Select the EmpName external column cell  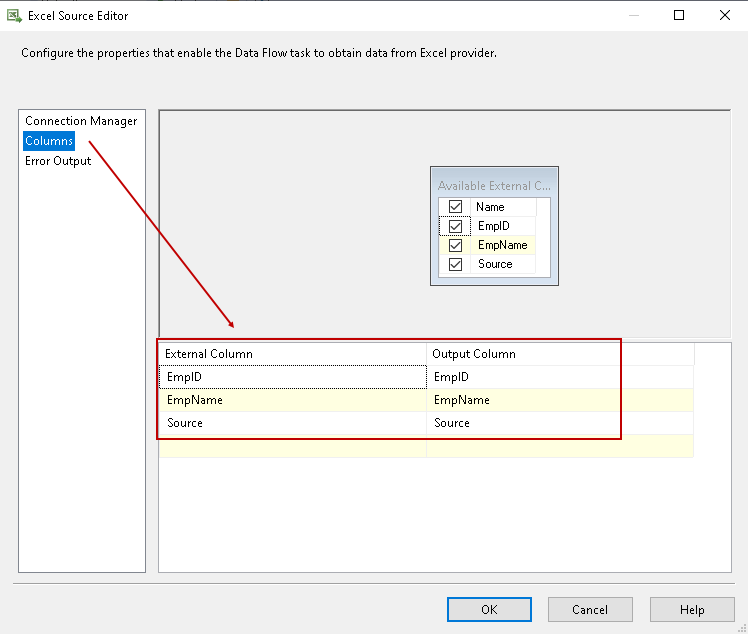click(x=293, y=400)
